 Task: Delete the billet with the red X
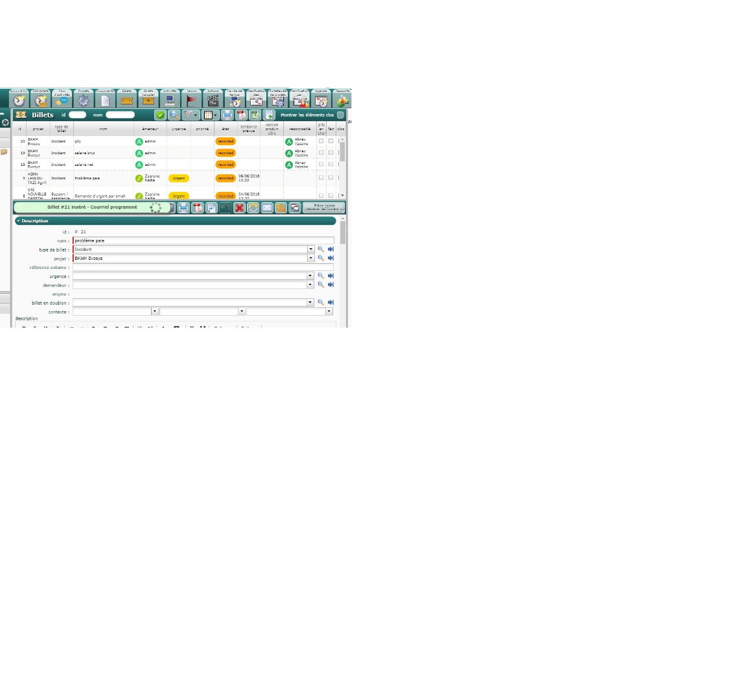(x=239, y=208)
